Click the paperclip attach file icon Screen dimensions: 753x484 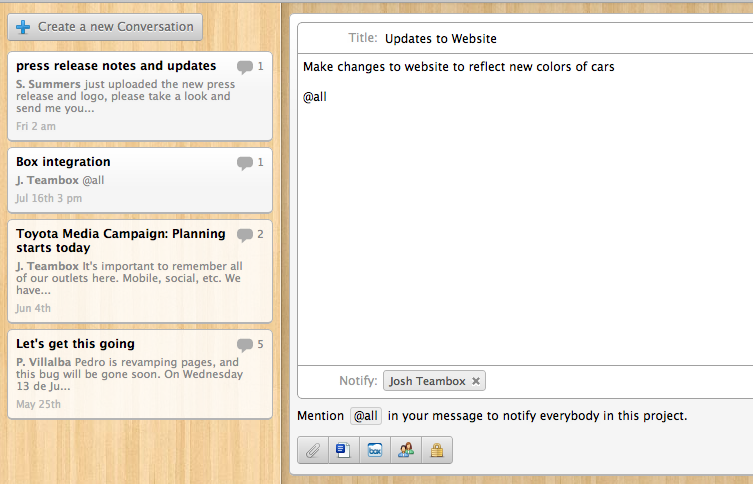(x=313, y=450)
